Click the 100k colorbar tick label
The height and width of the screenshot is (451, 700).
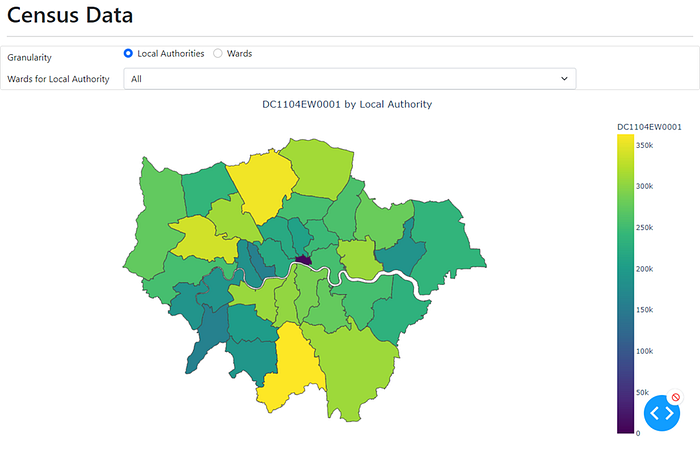point(644,351)
